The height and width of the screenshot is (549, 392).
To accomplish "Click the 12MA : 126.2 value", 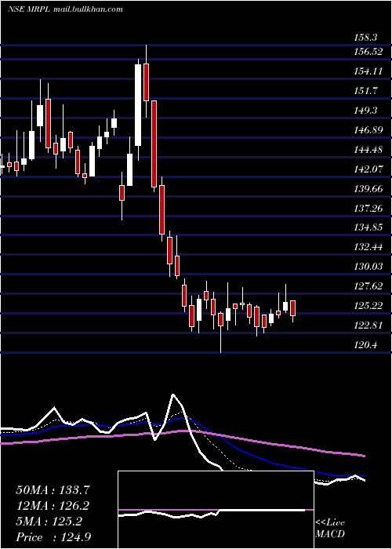I will [x=53, y=506].
